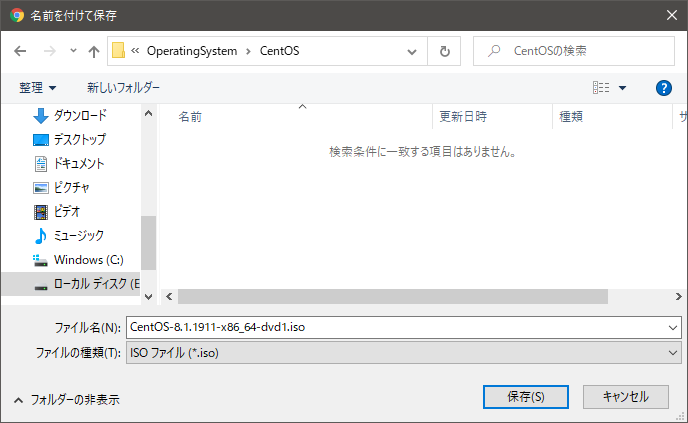Open ピクチャ in navigation pane
The height and width of the screenshot is (423, 688).
click(x=72, y=187)
